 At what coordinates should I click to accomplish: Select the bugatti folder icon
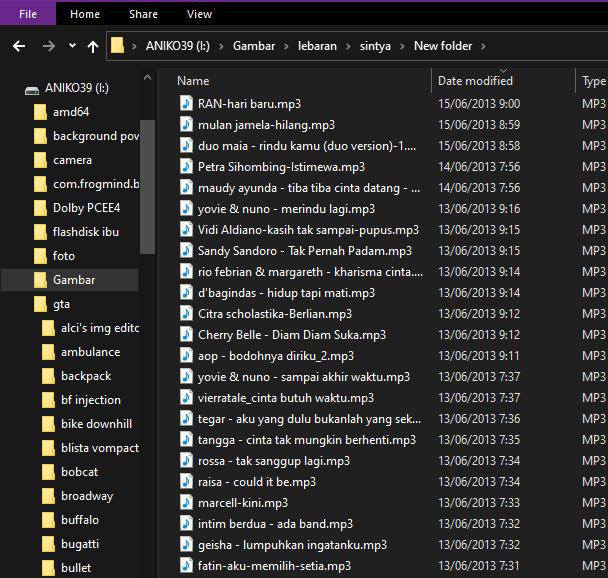[x=48, y=544]
